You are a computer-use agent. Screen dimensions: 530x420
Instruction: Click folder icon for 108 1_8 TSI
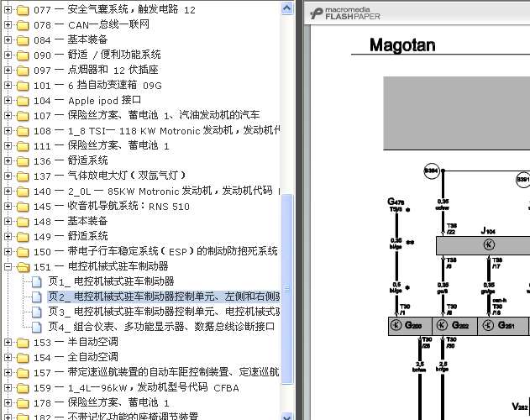click(x=23, y=131)
